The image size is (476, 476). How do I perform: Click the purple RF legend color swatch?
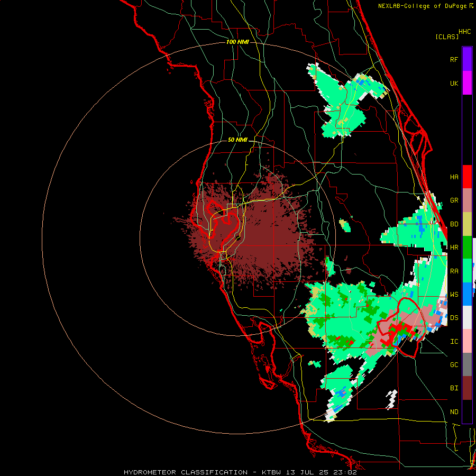point(467,59)
